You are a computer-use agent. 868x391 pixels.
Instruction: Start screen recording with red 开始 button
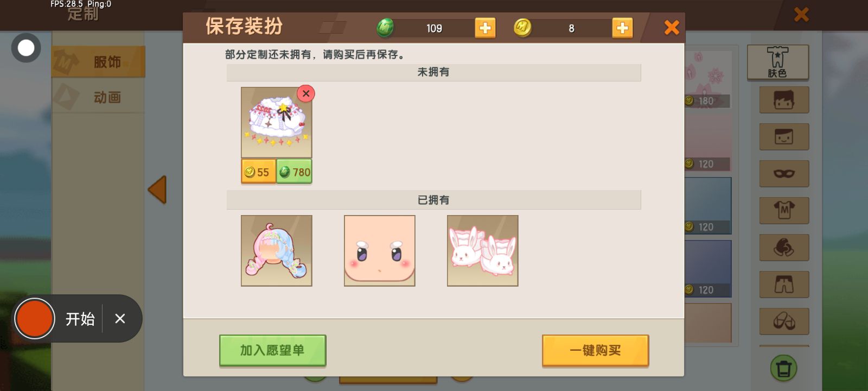tap(35, 318)
